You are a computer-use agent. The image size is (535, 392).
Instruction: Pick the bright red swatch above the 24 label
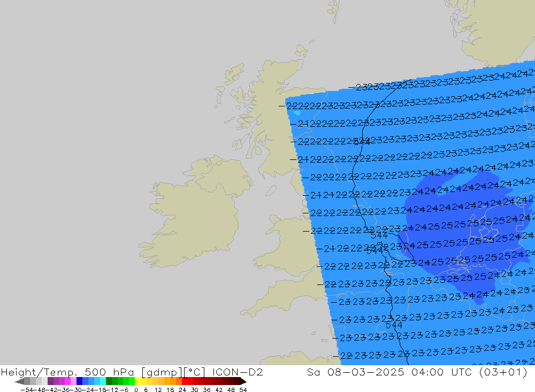click(185, 381)
